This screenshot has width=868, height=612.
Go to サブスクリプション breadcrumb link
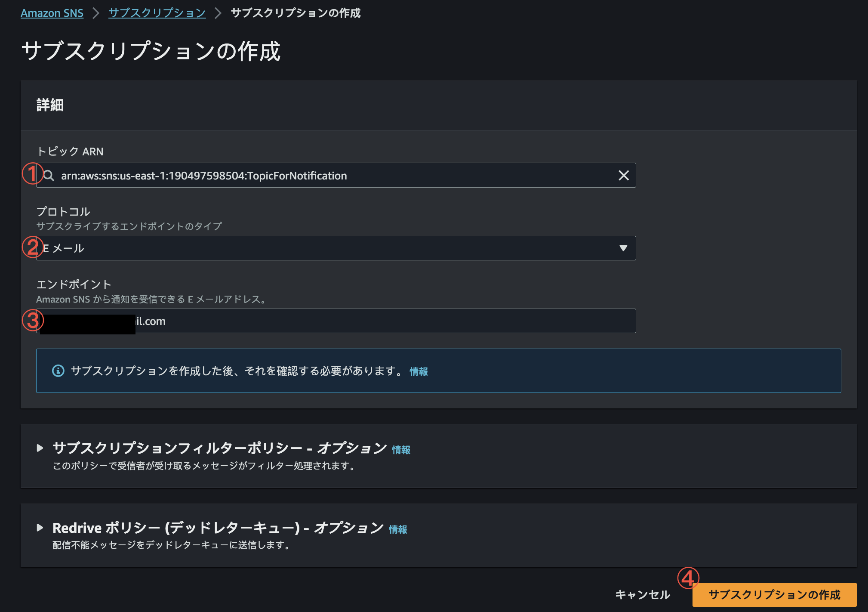click(157, 13)
